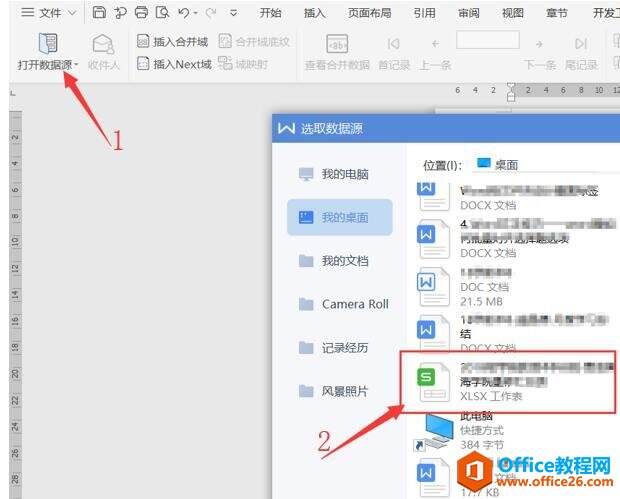Select 我的桌面 in dialog sidebar
The image size is (620, 499).
coord(340,217)
